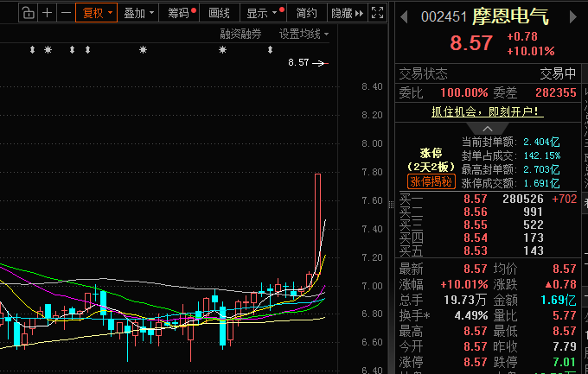
Task: Enable the 画线 drawing tool
Action: click(x=220, y=13)
